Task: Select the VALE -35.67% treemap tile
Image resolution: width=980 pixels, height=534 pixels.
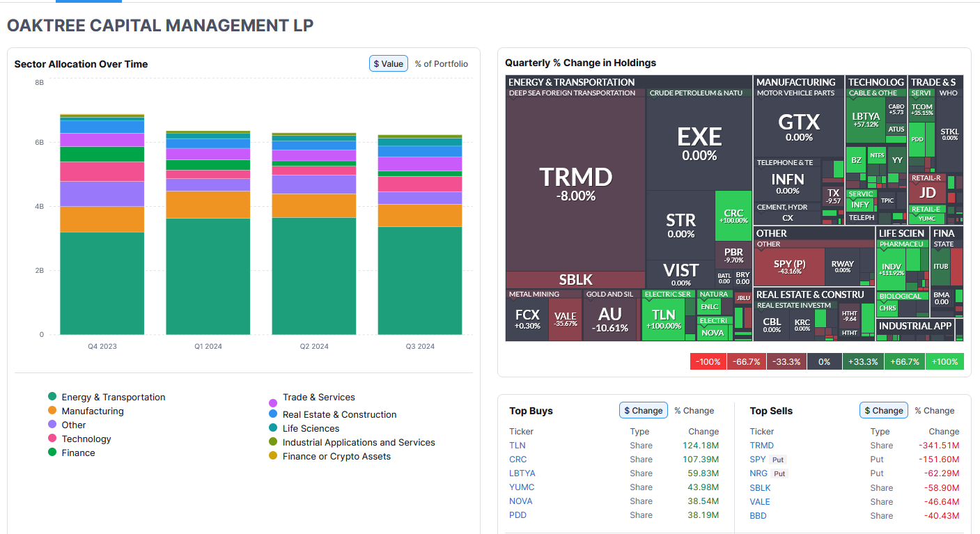Action: pos(566,320)
